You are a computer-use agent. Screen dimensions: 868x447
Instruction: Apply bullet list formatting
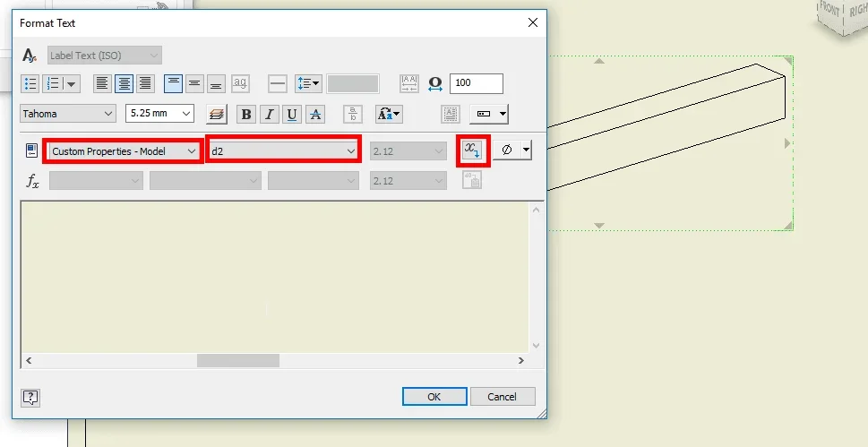(30, 83)
